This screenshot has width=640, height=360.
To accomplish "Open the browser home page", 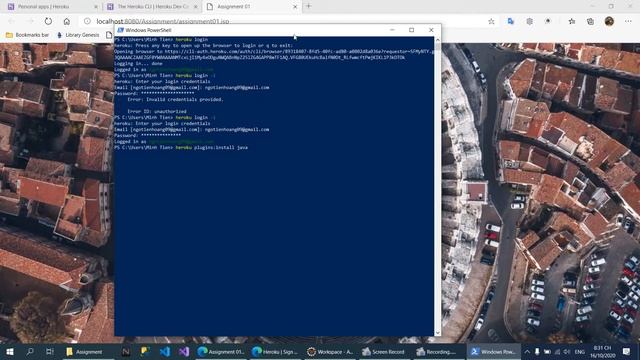I will point(67,21).
